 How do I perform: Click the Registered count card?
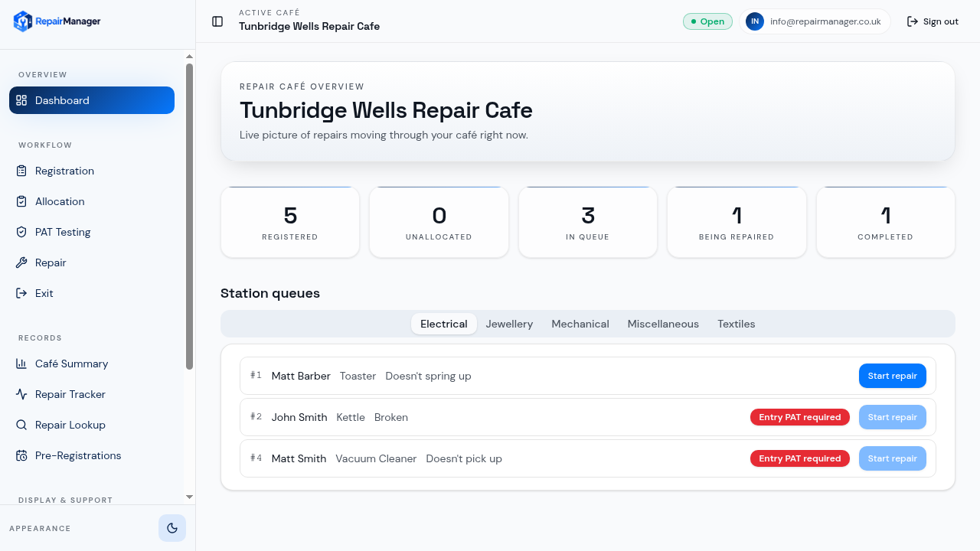click(290, 222)
